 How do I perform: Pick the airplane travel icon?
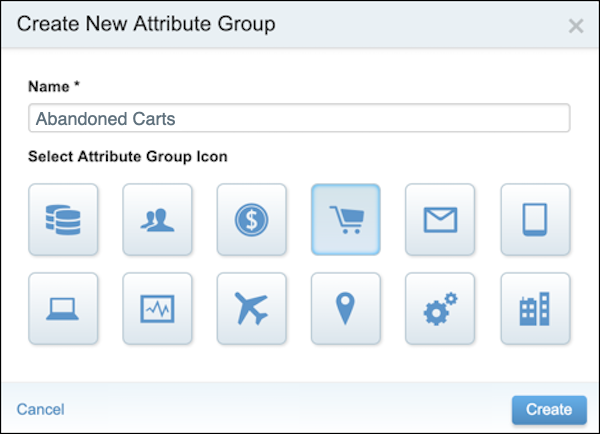click(251, 308)
